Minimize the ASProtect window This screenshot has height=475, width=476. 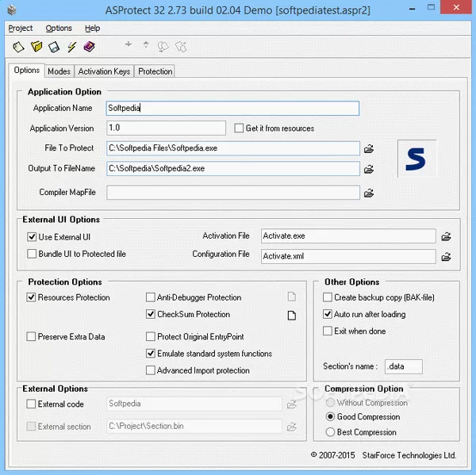point(412,9)
